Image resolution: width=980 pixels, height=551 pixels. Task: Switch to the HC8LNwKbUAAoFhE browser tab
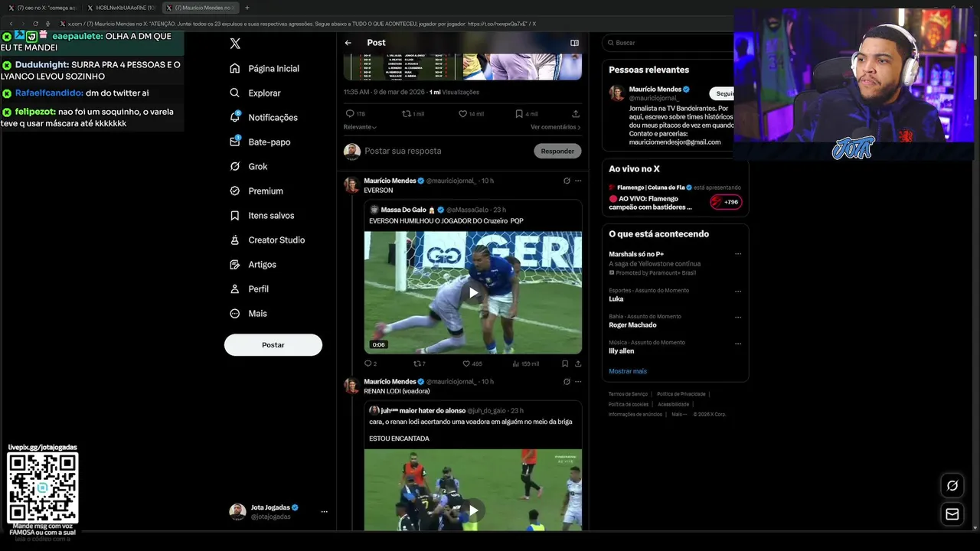(122, 8)
